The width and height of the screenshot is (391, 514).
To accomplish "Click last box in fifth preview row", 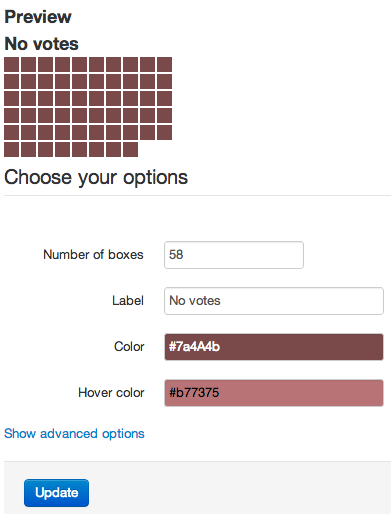I will (x=164, y=132).
